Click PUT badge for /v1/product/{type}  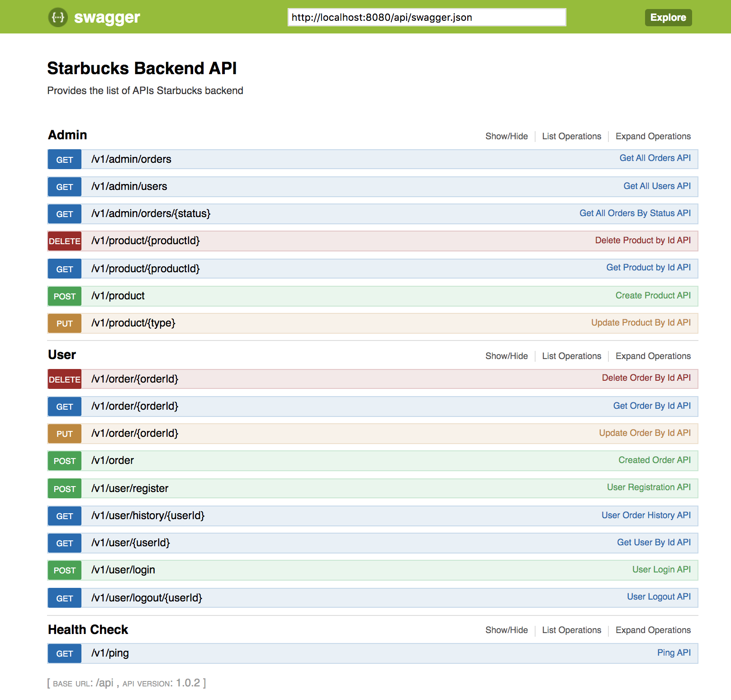[65, 323]
